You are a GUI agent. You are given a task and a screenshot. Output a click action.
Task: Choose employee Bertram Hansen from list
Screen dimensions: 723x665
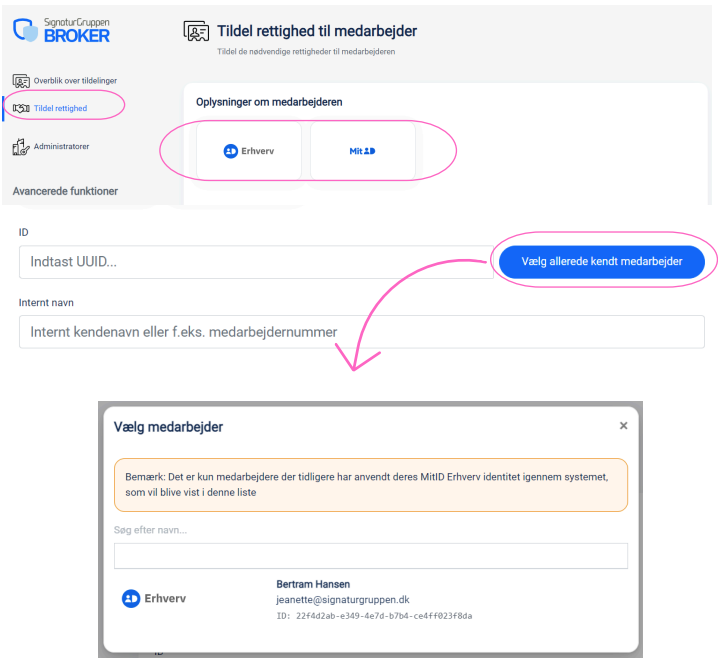[313, 583]
